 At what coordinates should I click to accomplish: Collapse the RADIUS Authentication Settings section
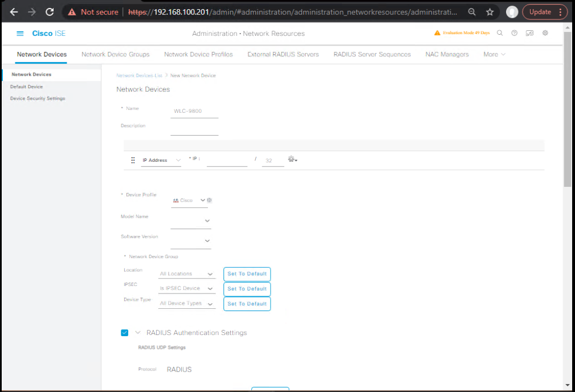point(138,333)
